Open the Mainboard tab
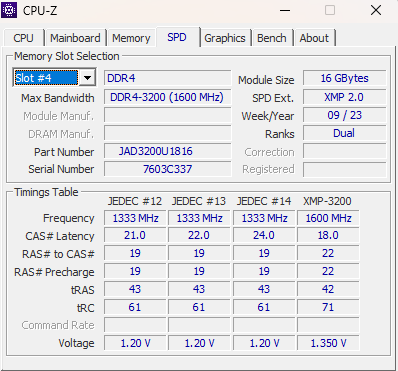 [x=75, y=38]
